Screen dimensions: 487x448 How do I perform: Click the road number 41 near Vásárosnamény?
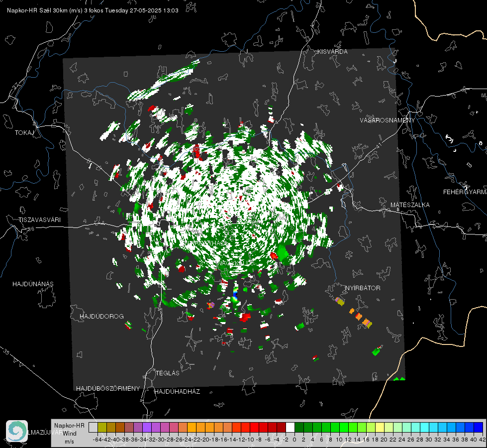click(378, 145)
